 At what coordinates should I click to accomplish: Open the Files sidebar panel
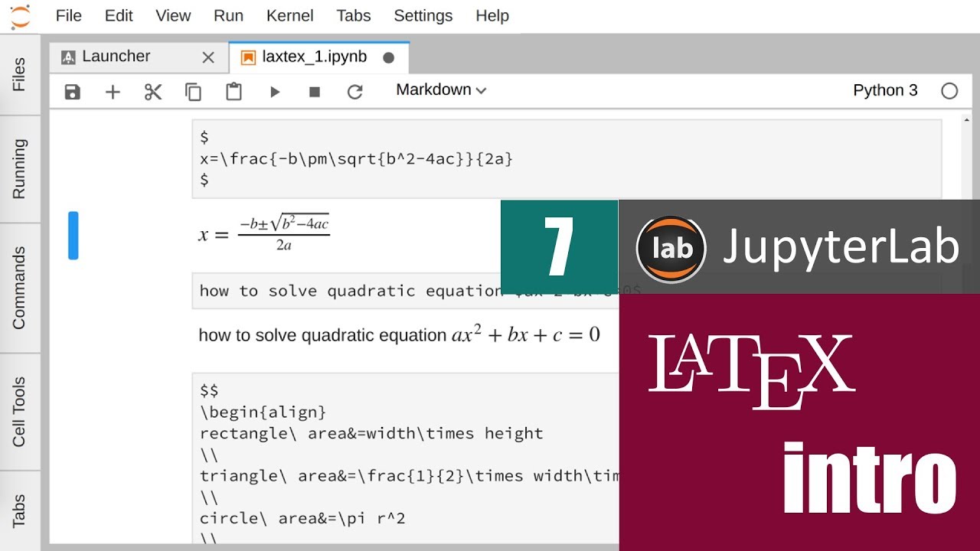click(x=20, y=74)
